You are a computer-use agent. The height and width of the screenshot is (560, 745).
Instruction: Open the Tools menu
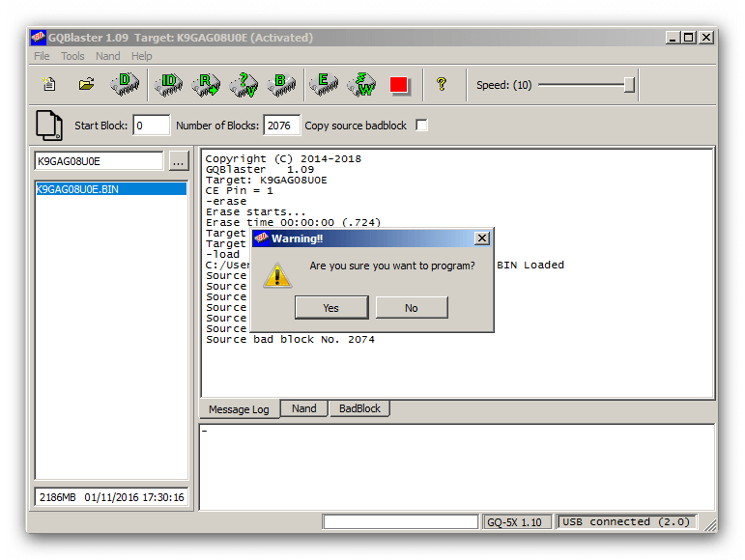(x=73, y=56)
